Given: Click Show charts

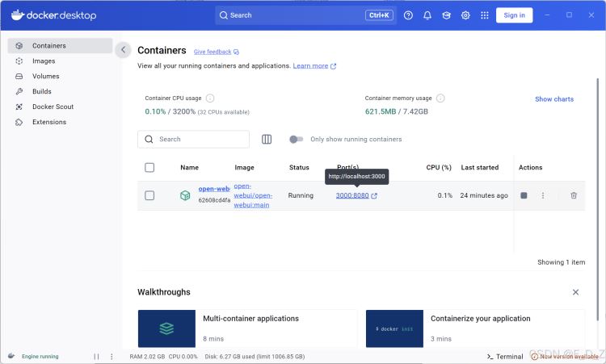Looking at the screenshot, I should point(553,99).
